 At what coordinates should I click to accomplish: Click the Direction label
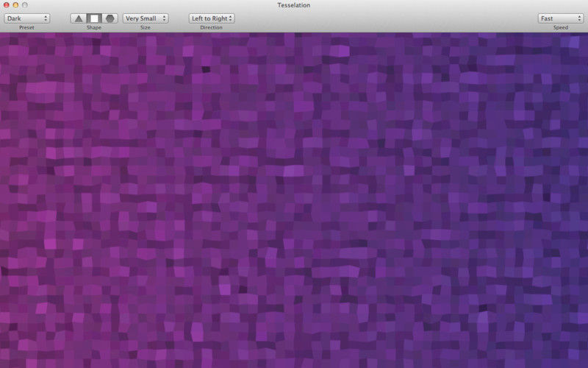(x=212, y=28)
